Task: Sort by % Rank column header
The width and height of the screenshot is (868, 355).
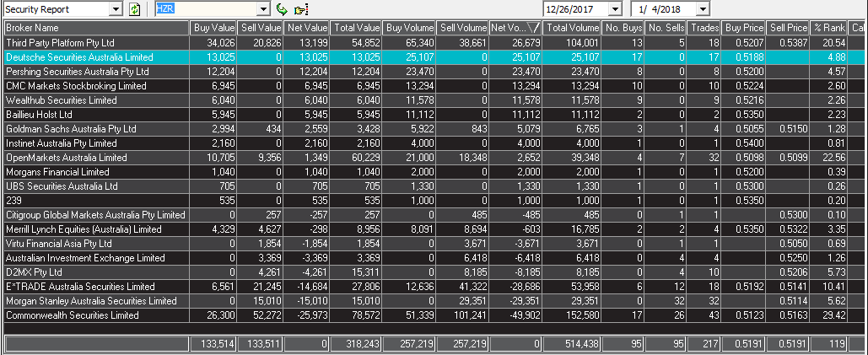Action: click(x=828, y=28)
